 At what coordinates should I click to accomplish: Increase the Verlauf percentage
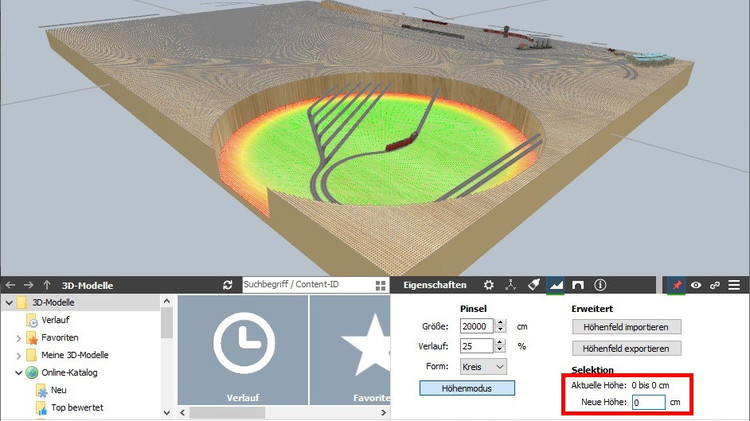point(500,343)
